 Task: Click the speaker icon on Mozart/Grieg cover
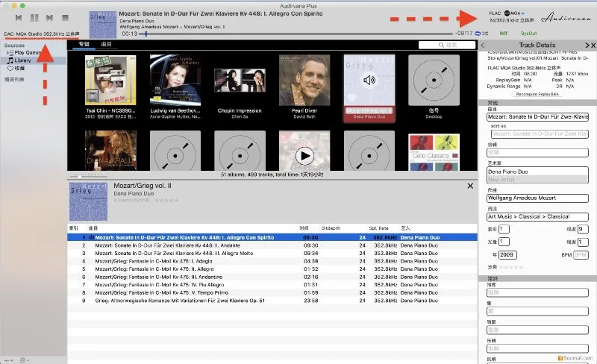[369, 80]
